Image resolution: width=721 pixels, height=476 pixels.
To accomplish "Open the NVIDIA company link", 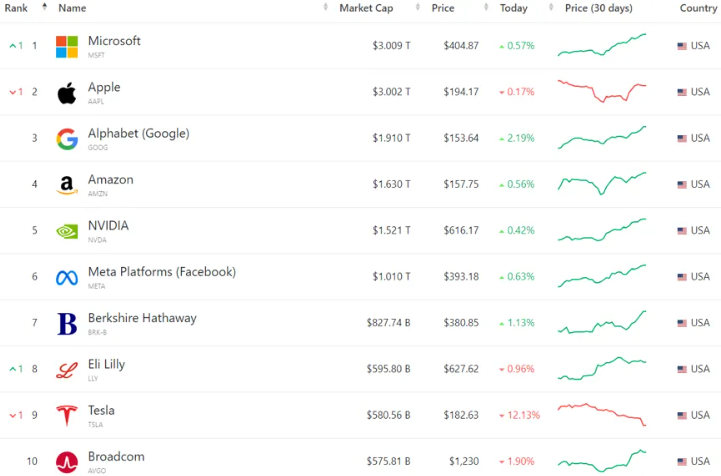I will click(x=108, y=225).
